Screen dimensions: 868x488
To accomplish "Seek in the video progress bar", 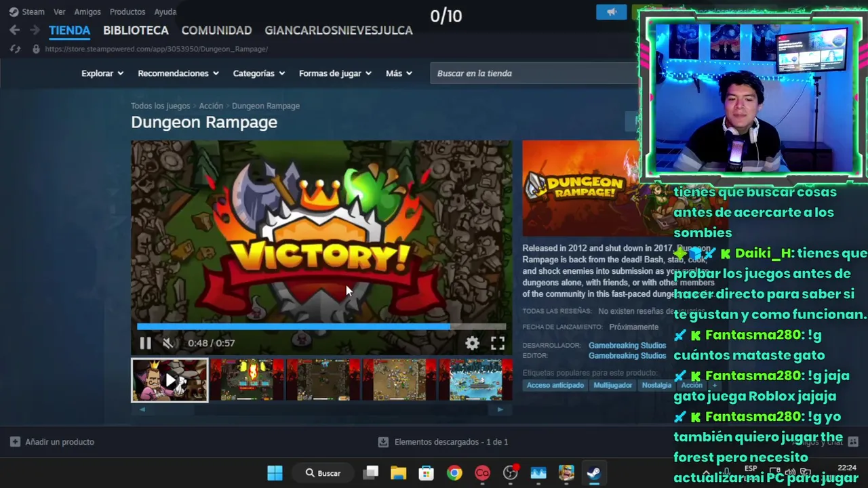I will (321, 327).
